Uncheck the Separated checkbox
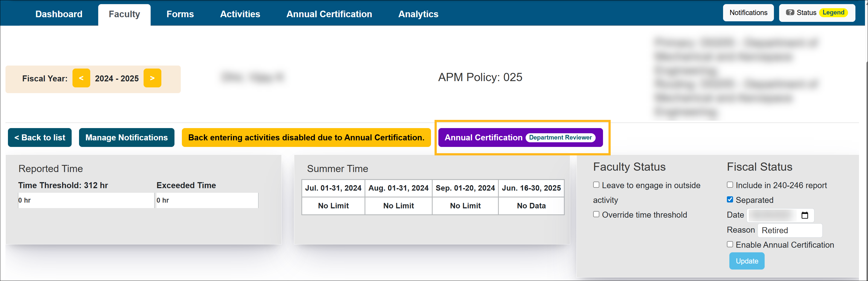868x281 pixels. (730, 199)
